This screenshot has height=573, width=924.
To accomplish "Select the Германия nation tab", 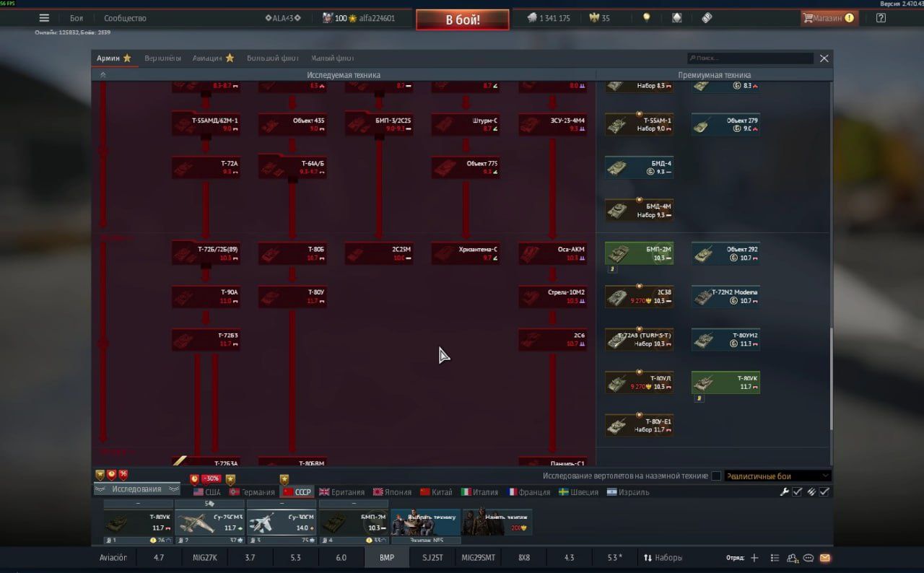I will [x=251, y=492].
